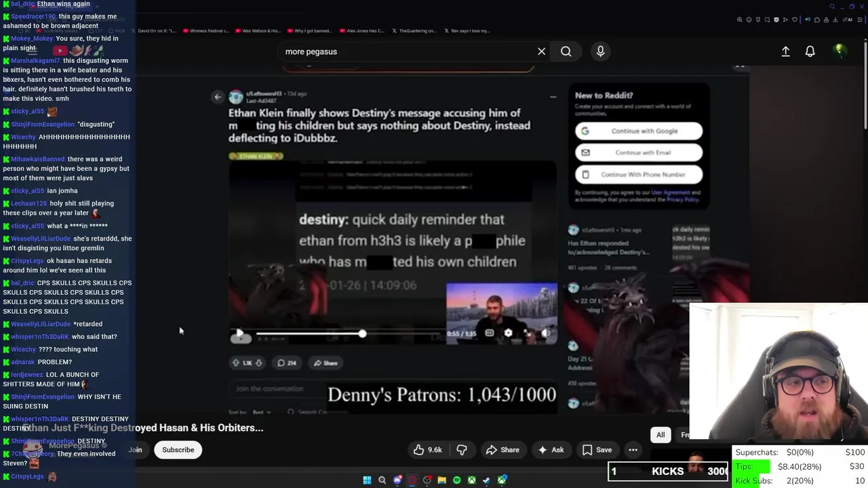
Task: Switch to 'Rev says I love my...' tab
Action: [x=467, y=30]
